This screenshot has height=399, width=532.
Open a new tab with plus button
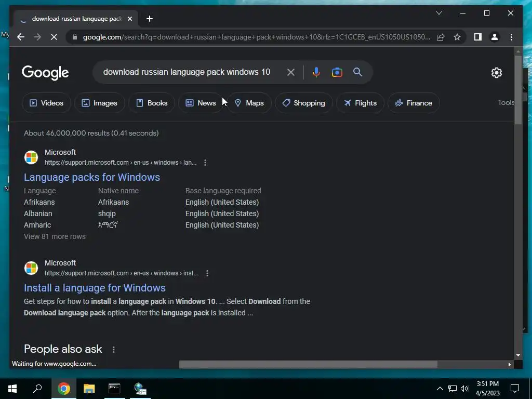pyautogui.click(x=150, y=19)
